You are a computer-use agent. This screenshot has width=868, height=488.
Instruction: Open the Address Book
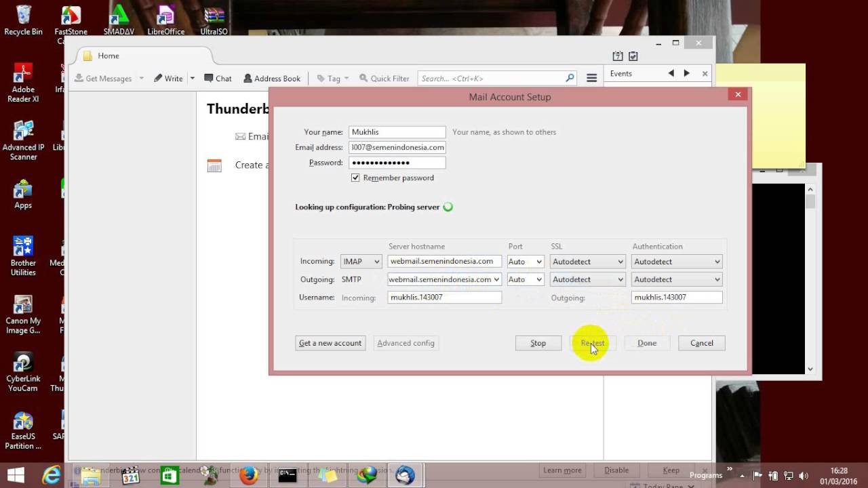[x=272, y=78]
